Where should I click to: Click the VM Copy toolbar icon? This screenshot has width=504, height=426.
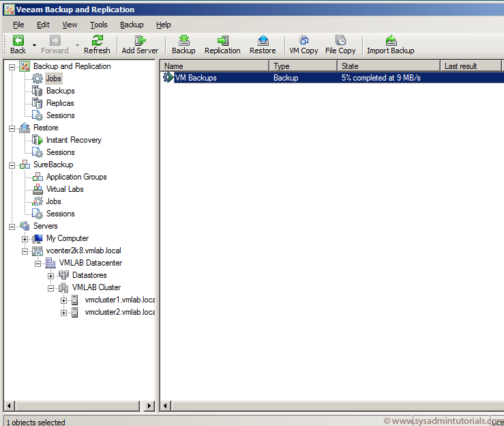pos(303,40)
